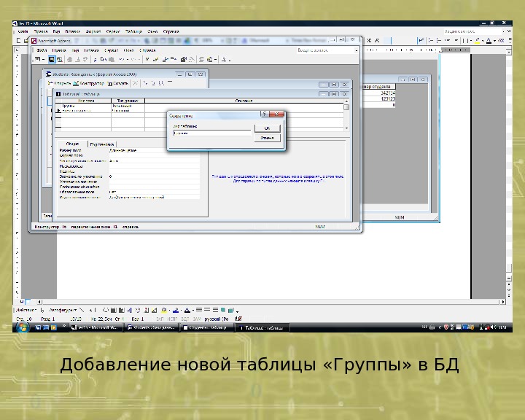Click the Cut scissors icon in Access toolbar
Screen dimensions: 525x420
95,60
